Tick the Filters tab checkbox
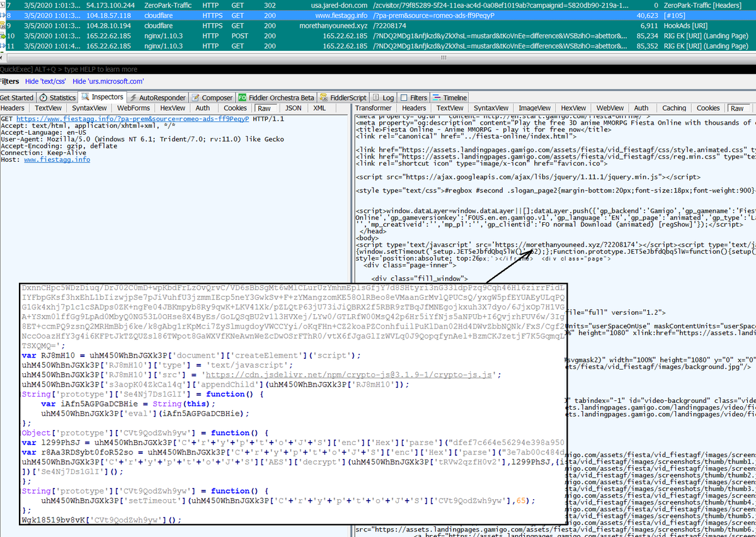This screenshot has height=537, width=756. (x=404, y=98)
